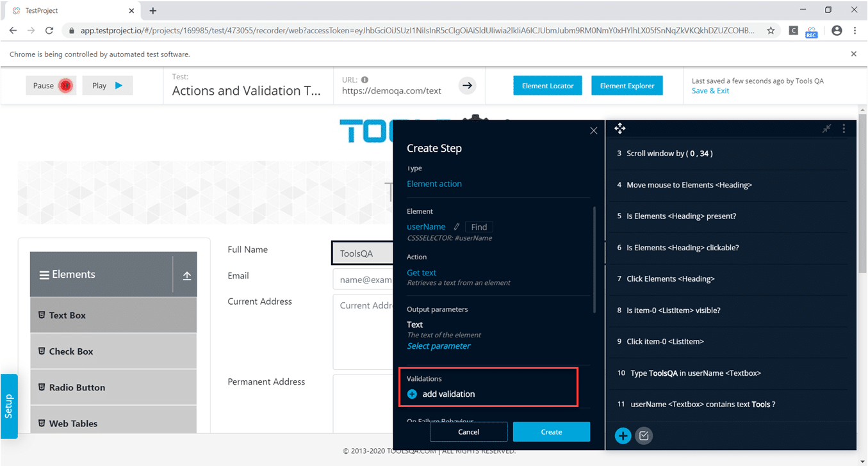Viewport: 868px width, 466px height.
Task: Pause the test recording
Action: [51, 86]
